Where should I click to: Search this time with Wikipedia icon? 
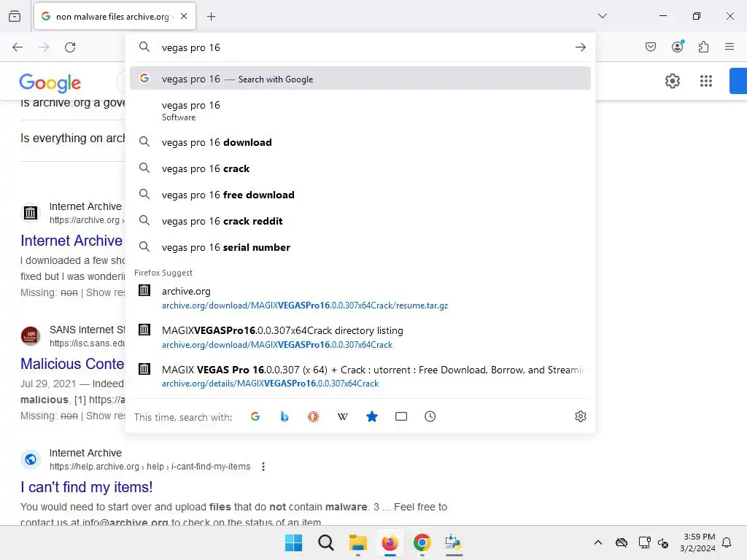[343, 416]
